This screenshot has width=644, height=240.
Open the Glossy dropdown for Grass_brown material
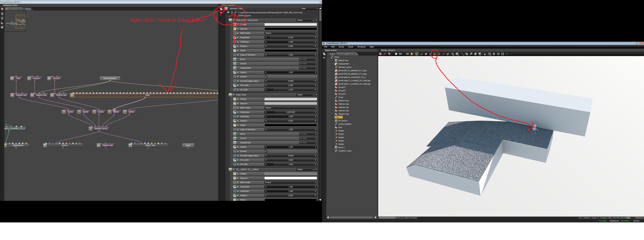305,20
